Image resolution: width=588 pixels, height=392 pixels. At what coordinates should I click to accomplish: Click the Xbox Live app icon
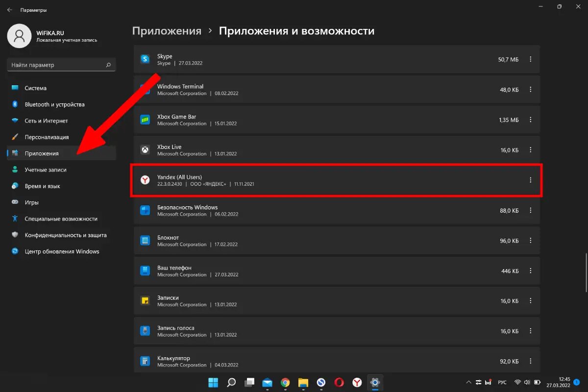pos(145,150)
